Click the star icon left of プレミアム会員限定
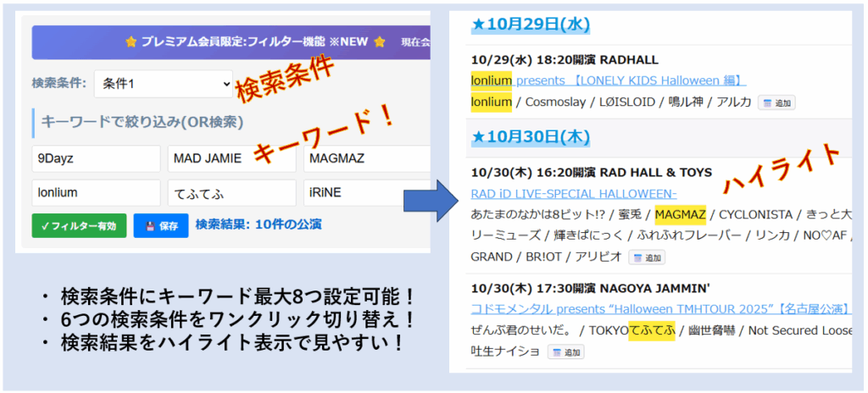This screenshot has width=868, height=393. (x=131, y=42)
